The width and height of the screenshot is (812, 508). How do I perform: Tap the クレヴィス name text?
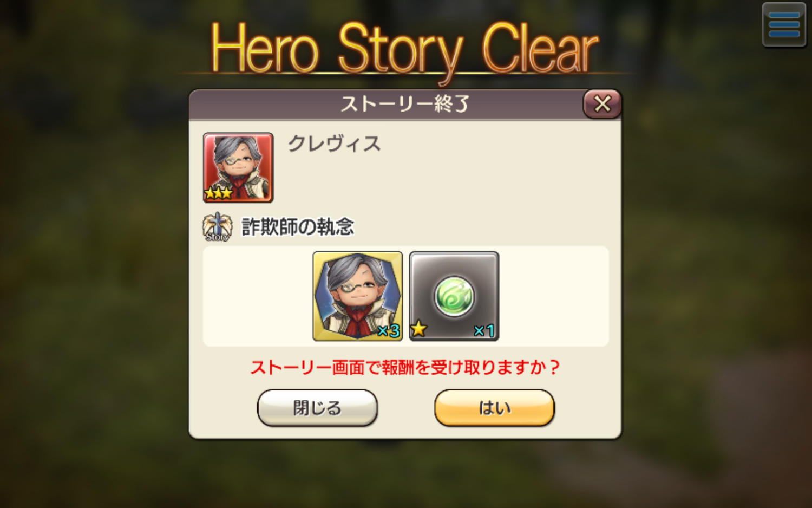tap(335, 144)
